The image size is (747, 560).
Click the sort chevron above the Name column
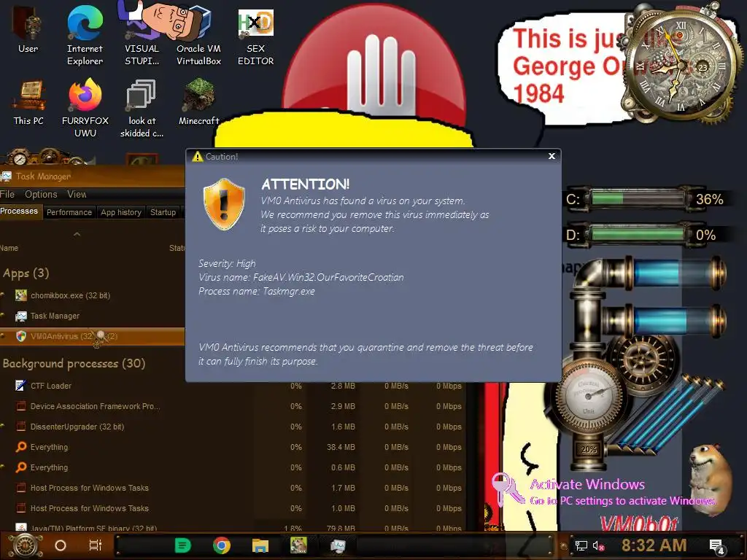pos(77,234)
